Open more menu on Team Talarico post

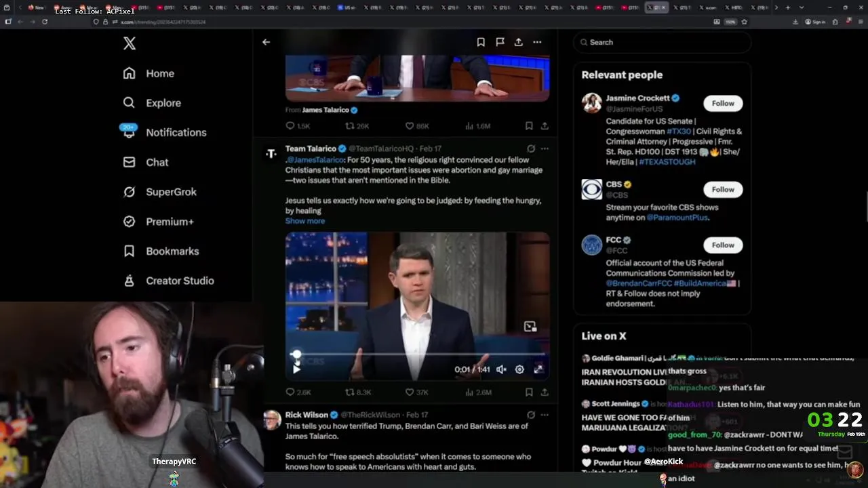pyautogui.click(x=545, y=148)
